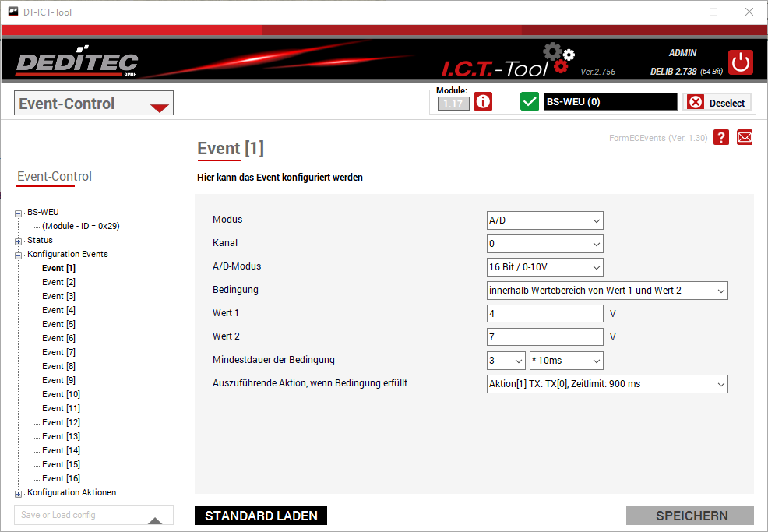The height and width of the screenshot is (532, 768).
Task: Open module info via red info icon
Action: pyautogui.click(x=483, y=102)
